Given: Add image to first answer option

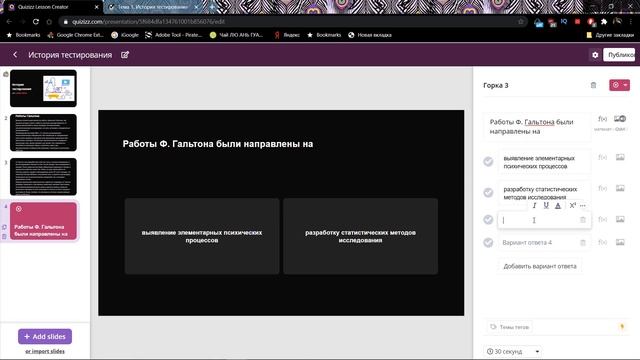Looking at the screenshot, I should (620, 157).
